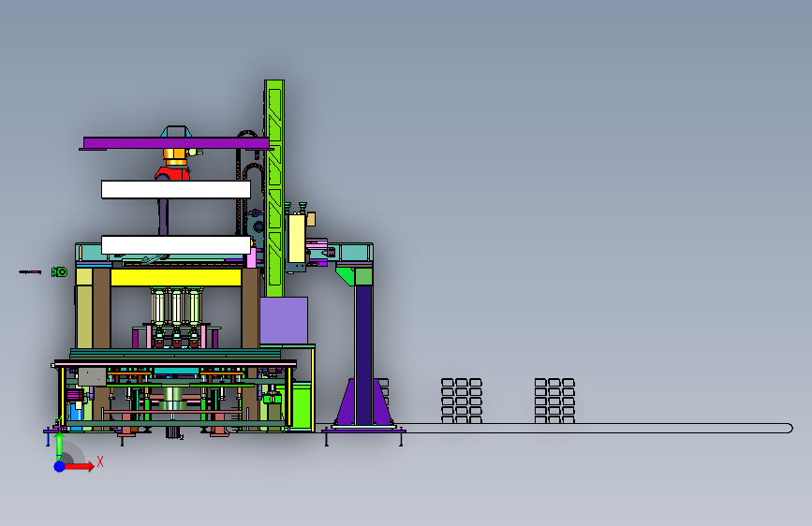Select the small green motor floating at left
The width and height of the screenshot is (812, 526).
tap(60, 271)
